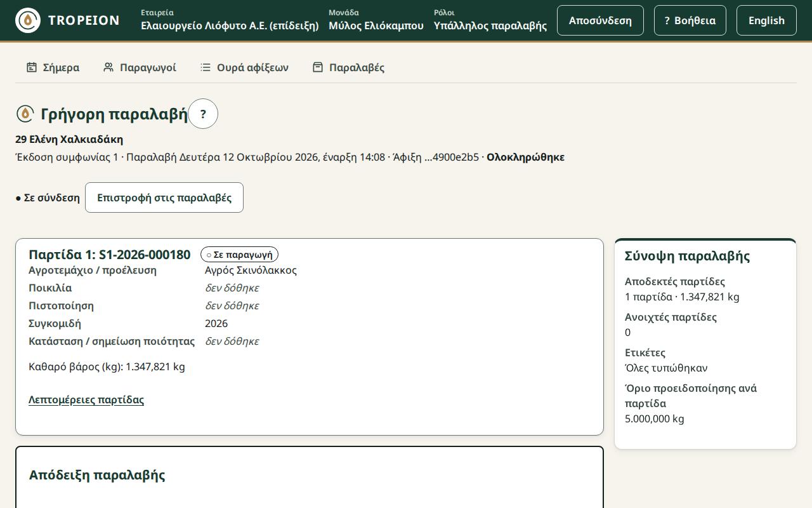
Task: Click the Ολοκληρώθηκε status text
Action: click(x=525, y=157)
